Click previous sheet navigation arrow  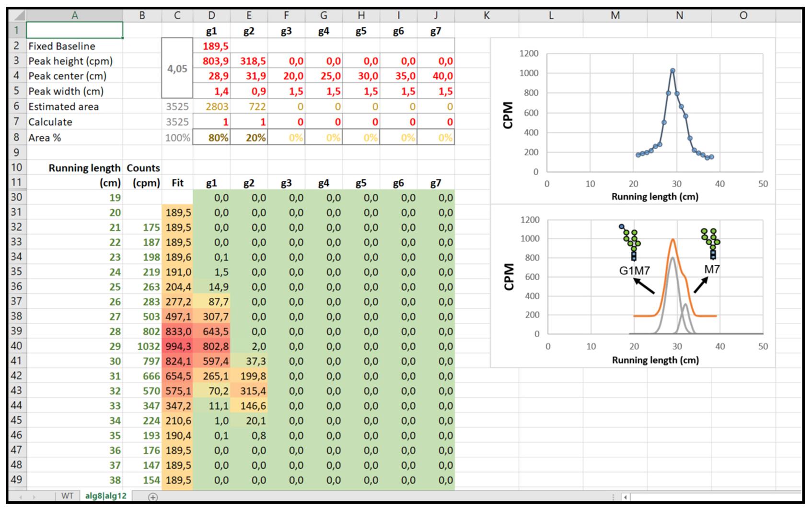pyautogui.click(x=20, y=497)
